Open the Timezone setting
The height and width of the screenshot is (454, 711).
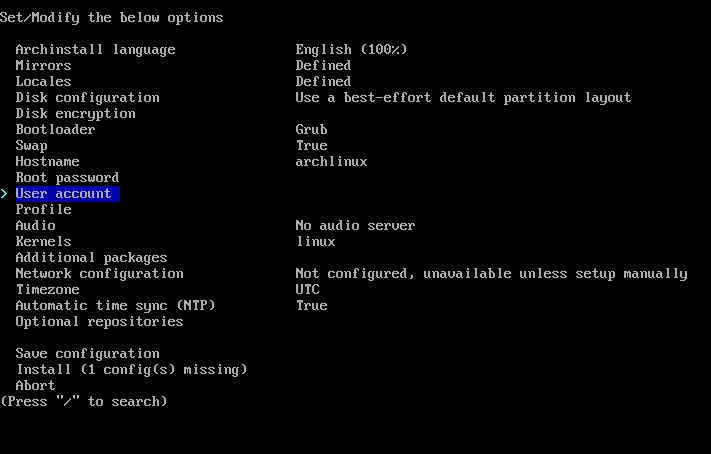[x=48, y=289]
